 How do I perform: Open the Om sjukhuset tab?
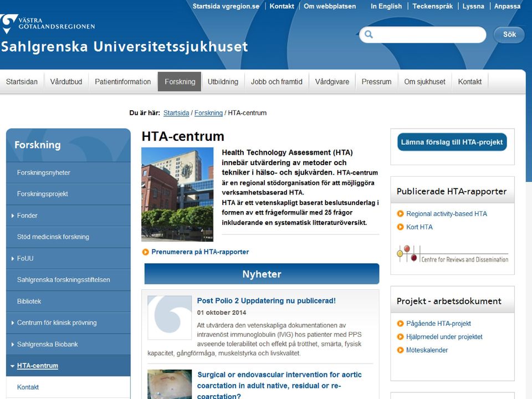pos(425,82)
